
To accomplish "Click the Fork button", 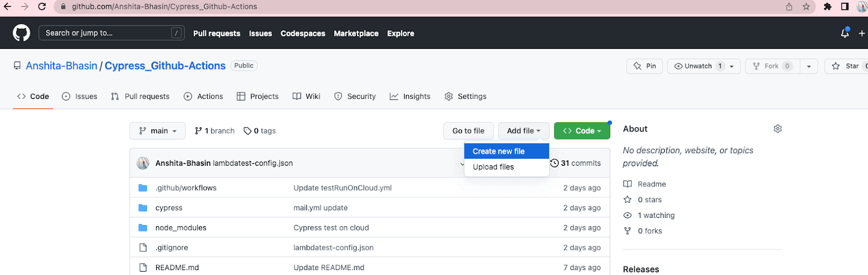I will pyautogui.click(x=772, y=66).
